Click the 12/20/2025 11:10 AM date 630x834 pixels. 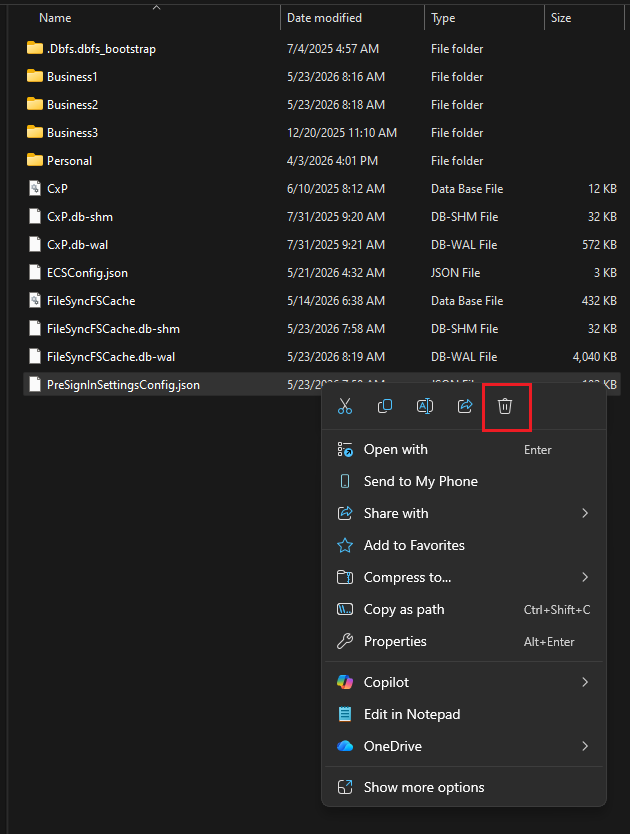(x=342, y=132)
